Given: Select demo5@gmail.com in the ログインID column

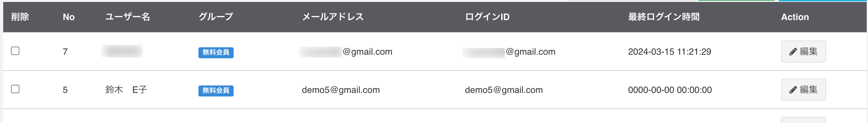Looking at the screenshot, I should [x=504, y=90].
